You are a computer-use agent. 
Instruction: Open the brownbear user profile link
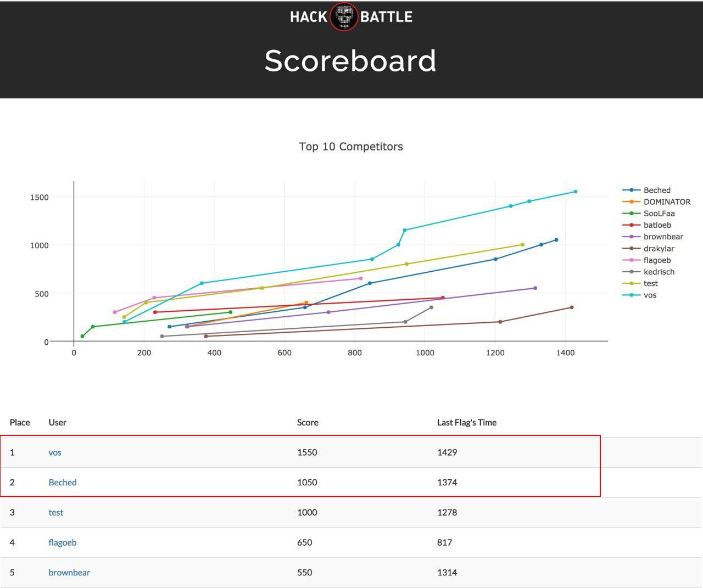pyautogui.click(x=69, y=573)
